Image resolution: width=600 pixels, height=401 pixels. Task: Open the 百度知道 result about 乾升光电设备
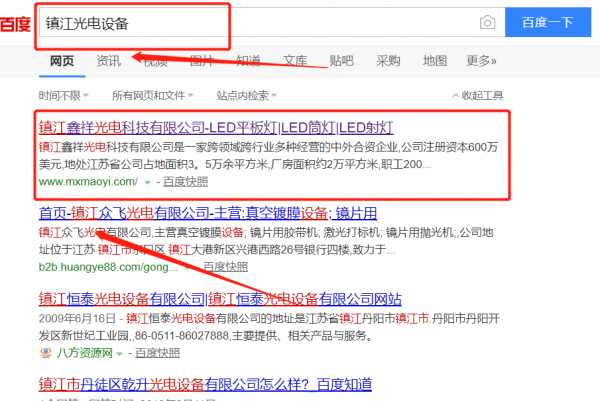click(204, 383)
